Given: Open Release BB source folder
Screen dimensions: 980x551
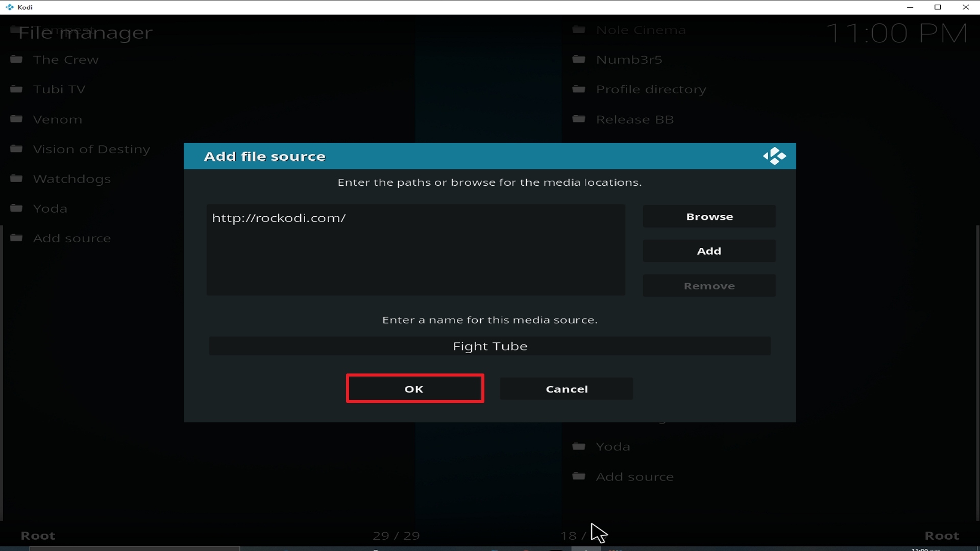Looking at the screenshot, I should coord(635,119).
